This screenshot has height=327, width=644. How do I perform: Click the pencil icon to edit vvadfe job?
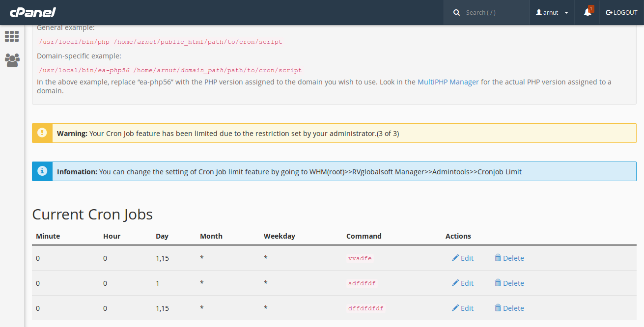[456, 258]
